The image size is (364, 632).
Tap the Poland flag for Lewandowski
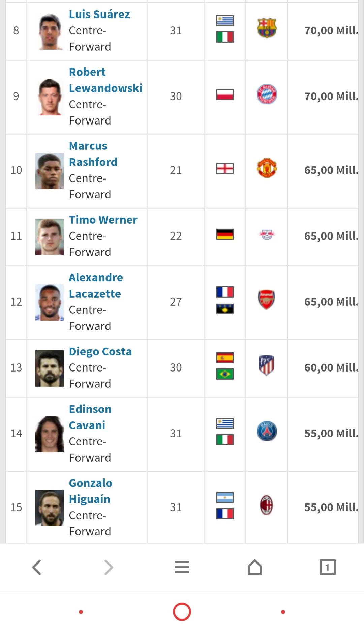[x=225, y=94]
